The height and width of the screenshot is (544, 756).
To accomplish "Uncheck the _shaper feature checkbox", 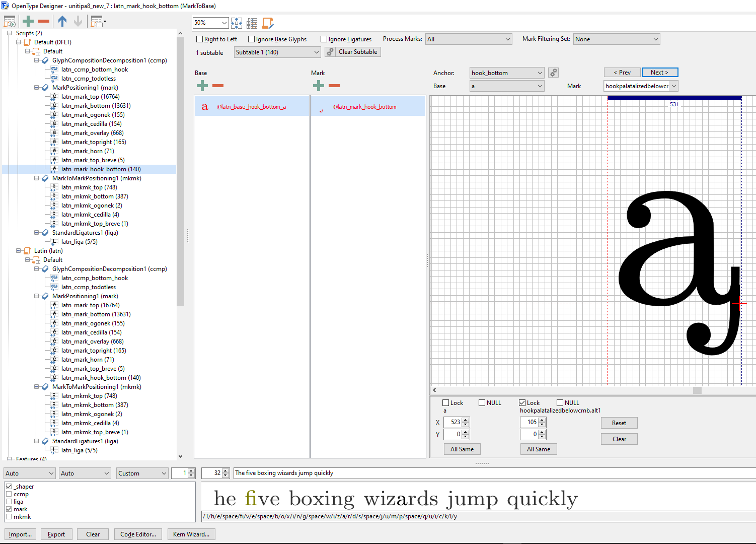I will (x=9, y=487).
